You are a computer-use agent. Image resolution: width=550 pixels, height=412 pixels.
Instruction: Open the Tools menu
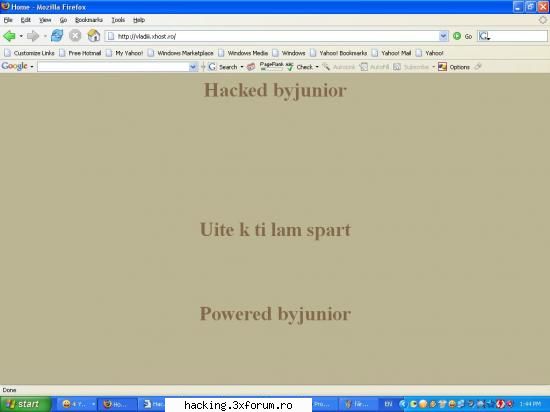pos(118,20)
